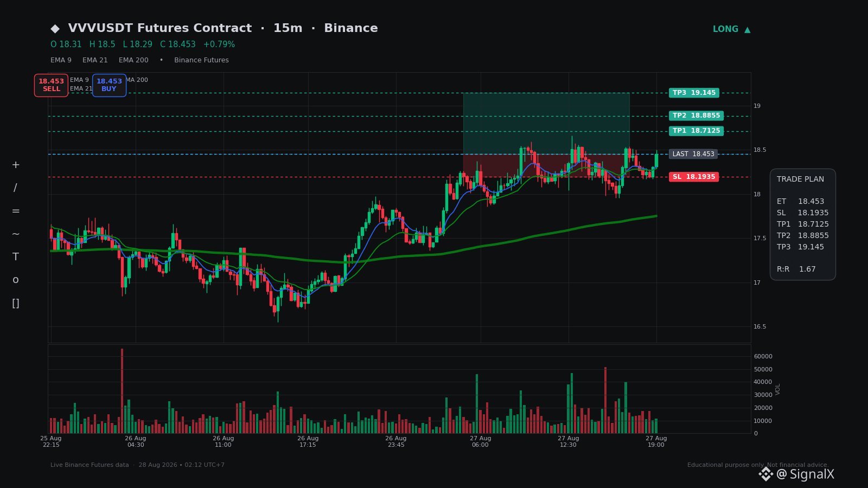This screenshot has width=868, height=488.
Task: Click the TP3 19.145 row in Trade Plan
Action: click(x=800, y=247)
